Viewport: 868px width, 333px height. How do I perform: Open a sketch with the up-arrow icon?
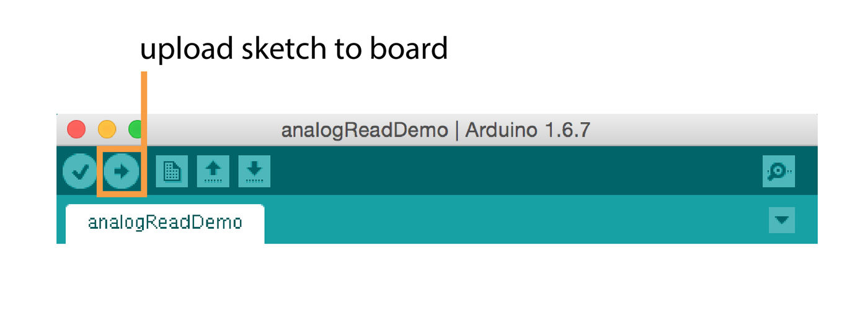(213, 171)
